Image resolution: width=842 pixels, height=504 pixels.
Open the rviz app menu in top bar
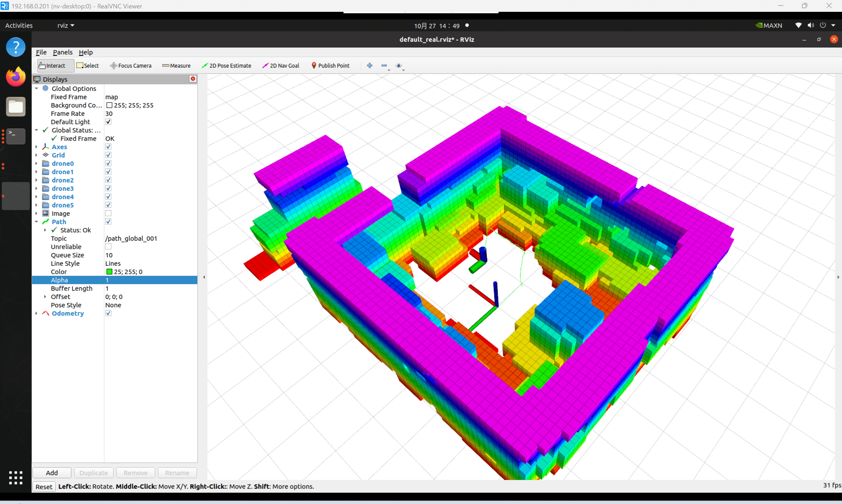pyautogui.click(x=66, y=26)
